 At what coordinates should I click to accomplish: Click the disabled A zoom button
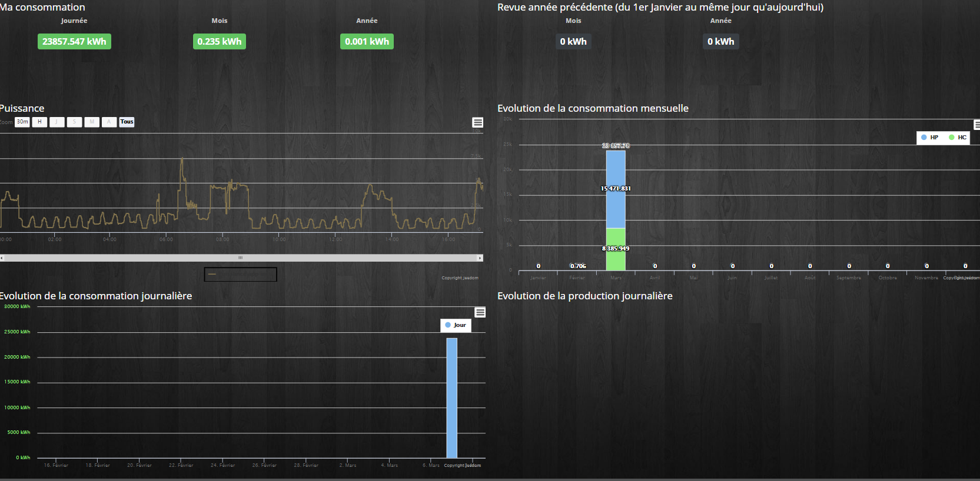pyautogui.click(x=109, y=122)
